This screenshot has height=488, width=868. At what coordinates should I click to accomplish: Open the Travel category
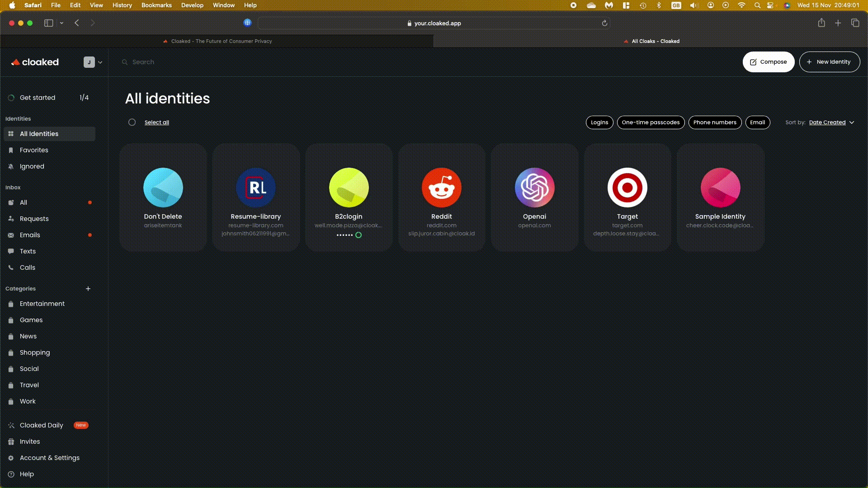coord(49,385)
